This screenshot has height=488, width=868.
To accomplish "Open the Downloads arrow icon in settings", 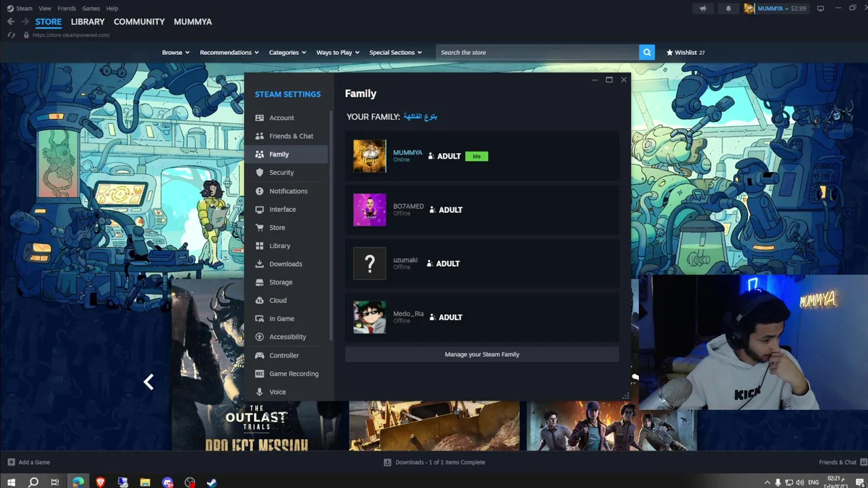I will 259,264.
